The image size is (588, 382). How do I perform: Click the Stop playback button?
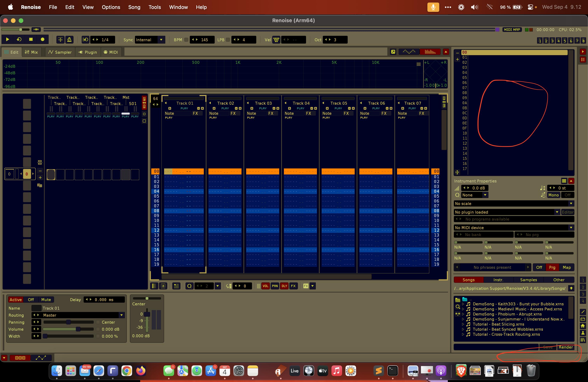(31, 39)
